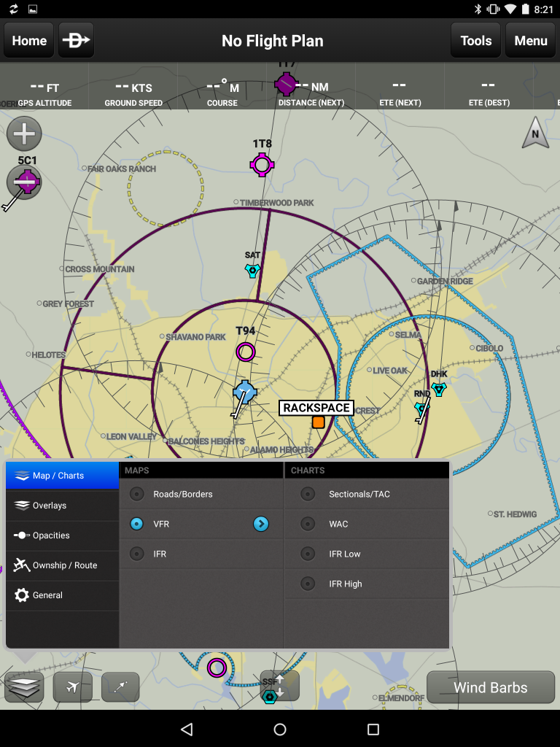Image resolution: width=560 pixels, height=747 pixels.
Task: Select VFR map radio button
Action: pyautogui.click(x=136, y=524)
